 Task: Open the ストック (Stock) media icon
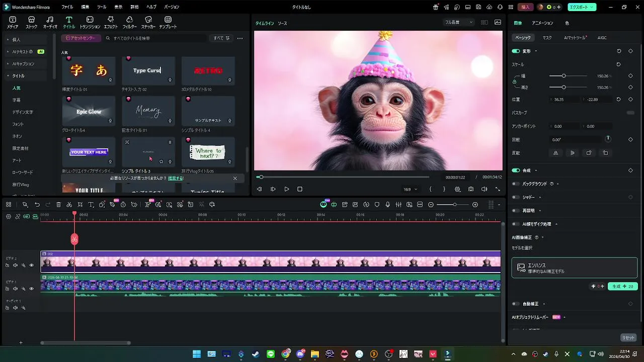[x=31, y=22]
